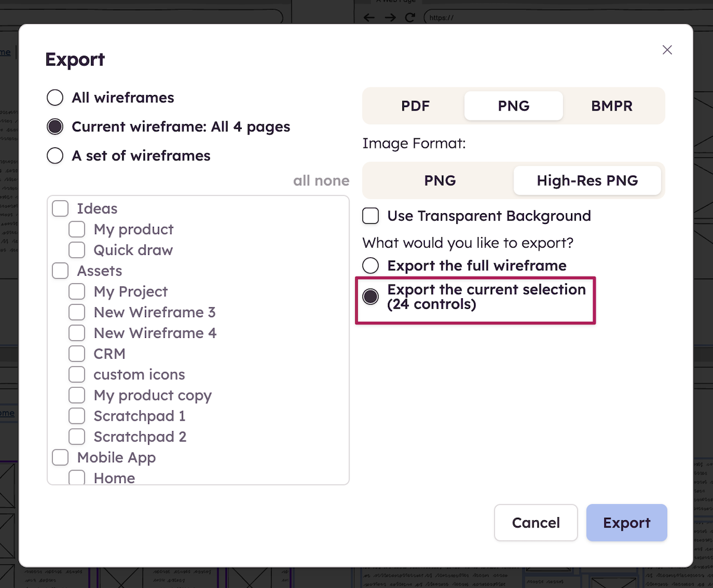Click the 'all' selection link

point(302,181)
